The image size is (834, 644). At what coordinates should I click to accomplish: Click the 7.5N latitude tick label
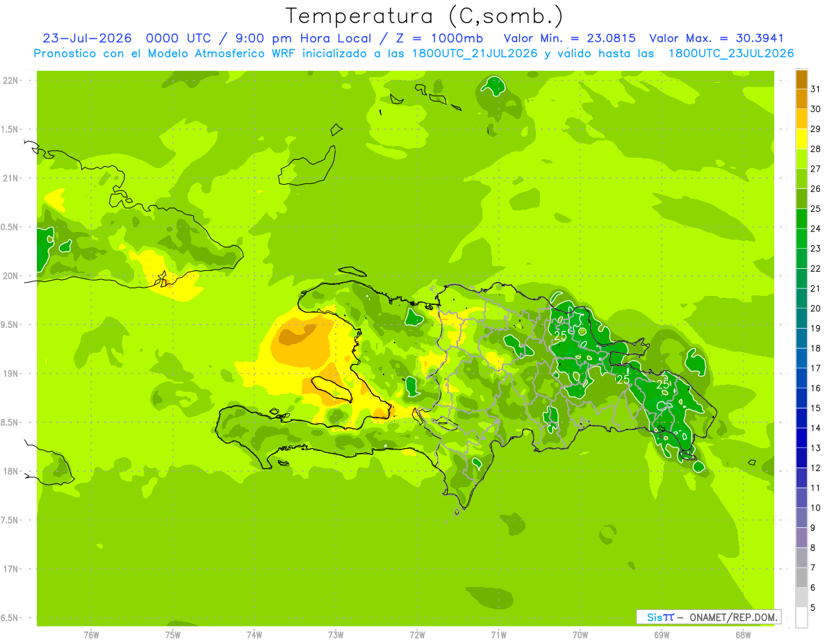coord(10,520)
